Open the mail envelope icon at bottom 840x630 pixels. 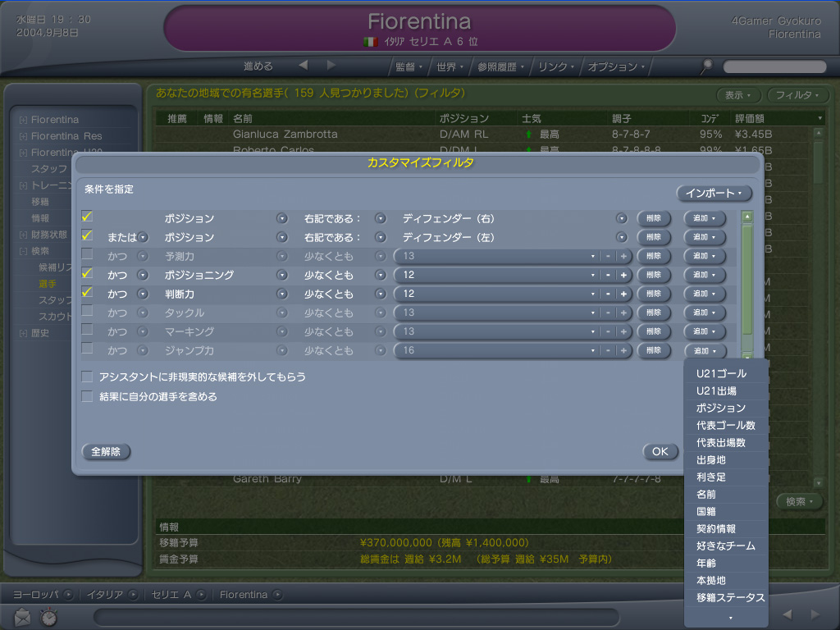[22, 618]
